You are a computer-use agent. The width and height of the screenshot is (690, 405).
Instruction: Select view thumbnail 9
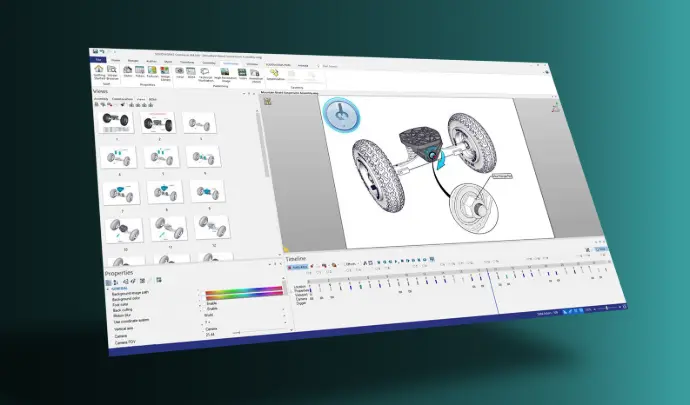207,191
